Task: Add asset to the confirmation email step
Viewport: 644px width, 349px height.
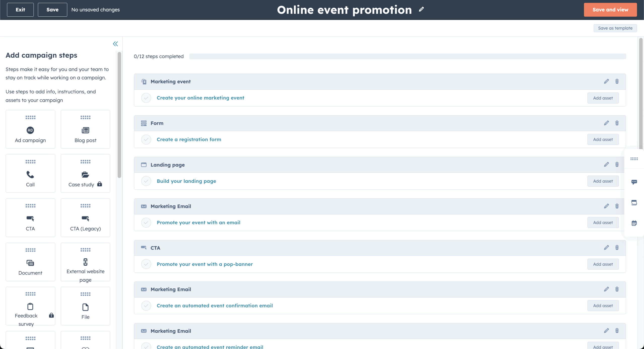Action: 603,305
